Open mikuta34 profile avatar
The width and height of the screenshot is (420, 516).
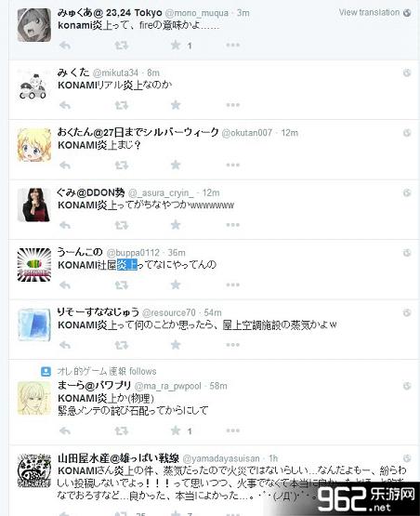[x=34, y=86]
